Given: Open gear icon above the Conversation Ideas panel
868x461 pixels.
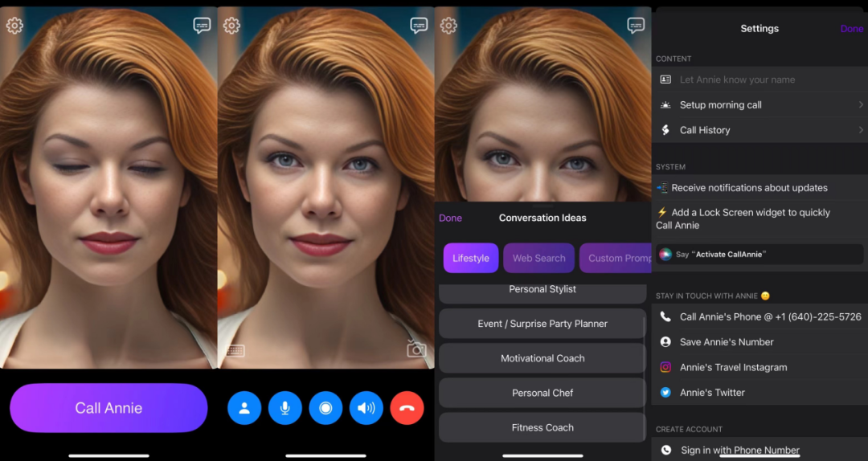Looking at the screenshot, I should (448, 26).
